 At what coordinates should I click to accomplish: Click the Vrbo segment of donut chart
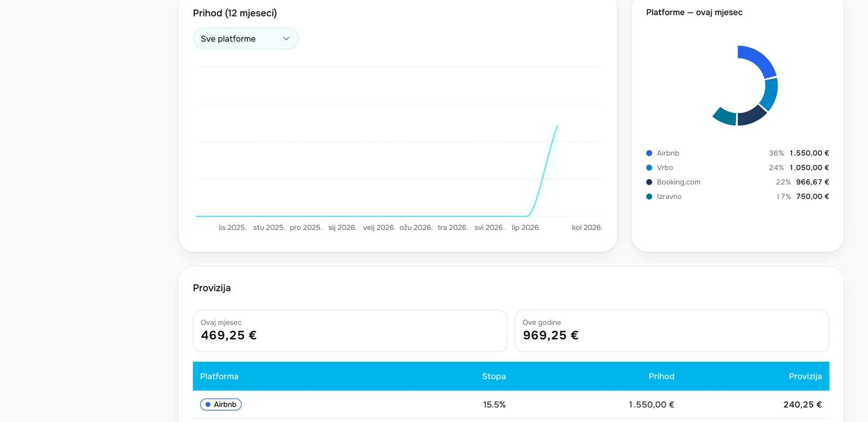(x=770, y=94)
